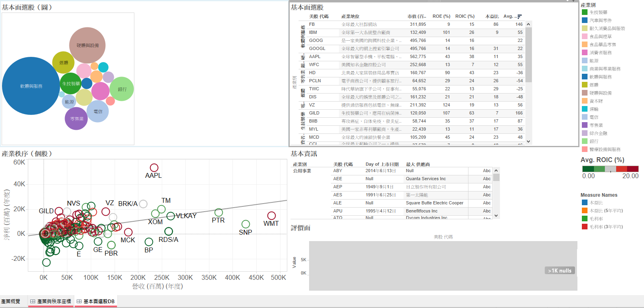Click the 562,775 market value cell

coord(418,57)
